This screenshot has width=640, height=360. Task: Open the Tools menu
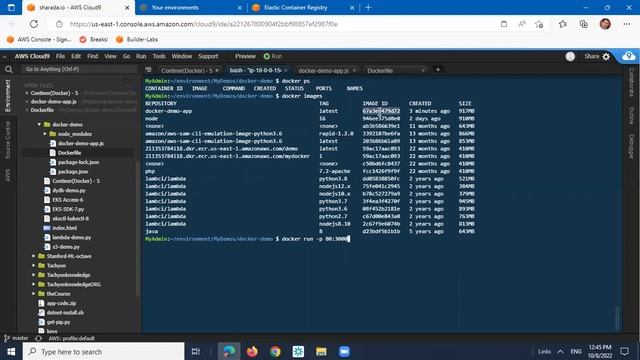click(x=159, y=56)
